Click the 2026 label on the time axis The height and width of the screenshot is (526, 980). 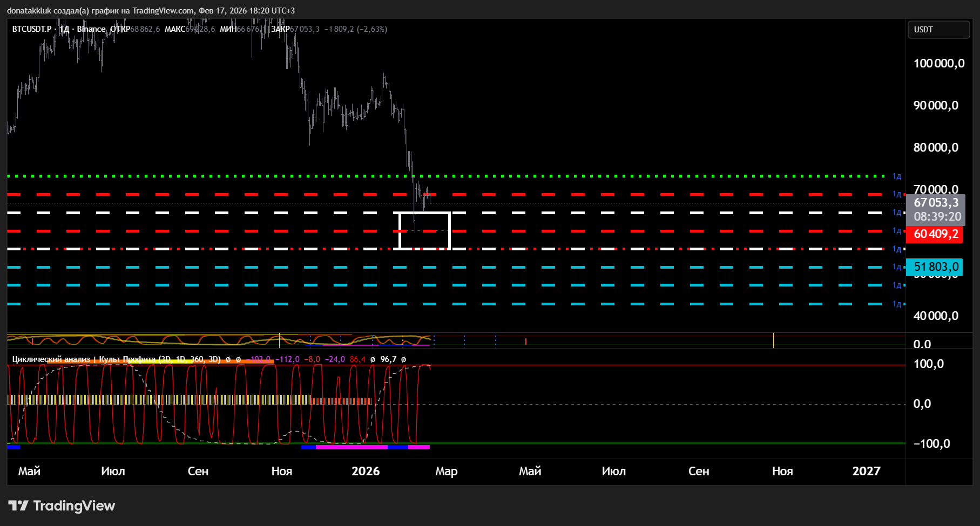pyautogui.click(x=366, y=472)
